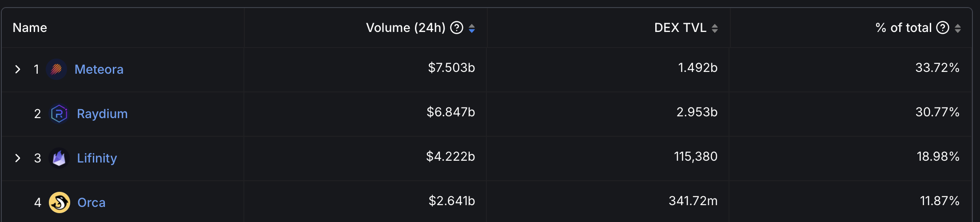980x222 pixels.
Task: Click Meteora's $7.503b volume cell
Action: pos(451,67)
